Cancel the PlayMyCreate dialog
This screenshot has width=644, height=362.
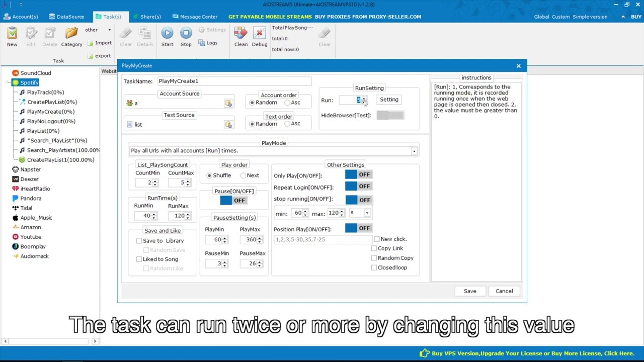(504, 291)
